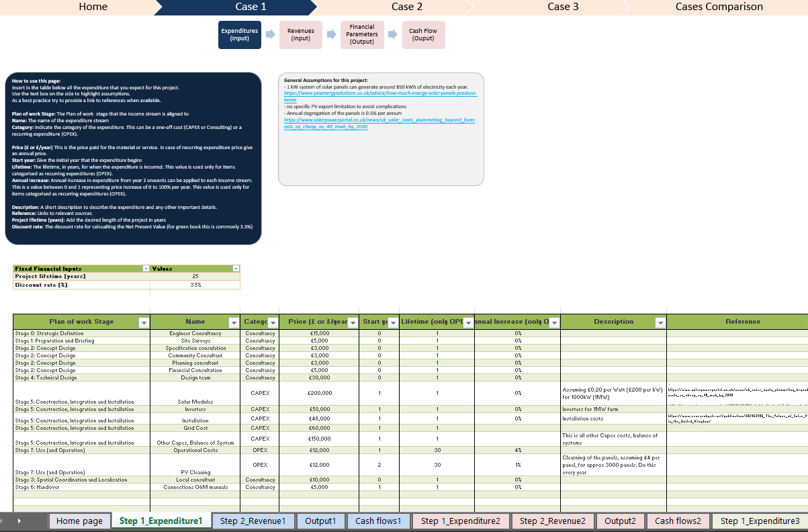Open the Solar Modules row reference link
The width and height of the screenshot is (808, 532).
[737, 392]
